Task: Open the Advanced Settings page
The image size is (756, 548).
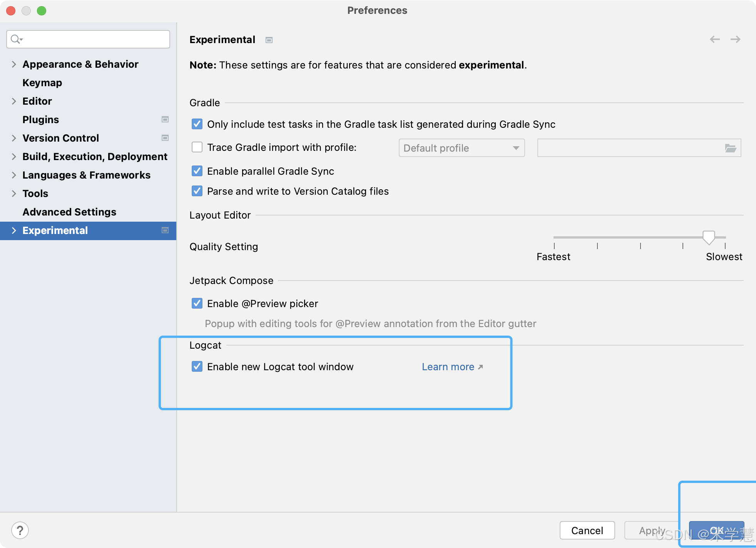Action: 69,212
